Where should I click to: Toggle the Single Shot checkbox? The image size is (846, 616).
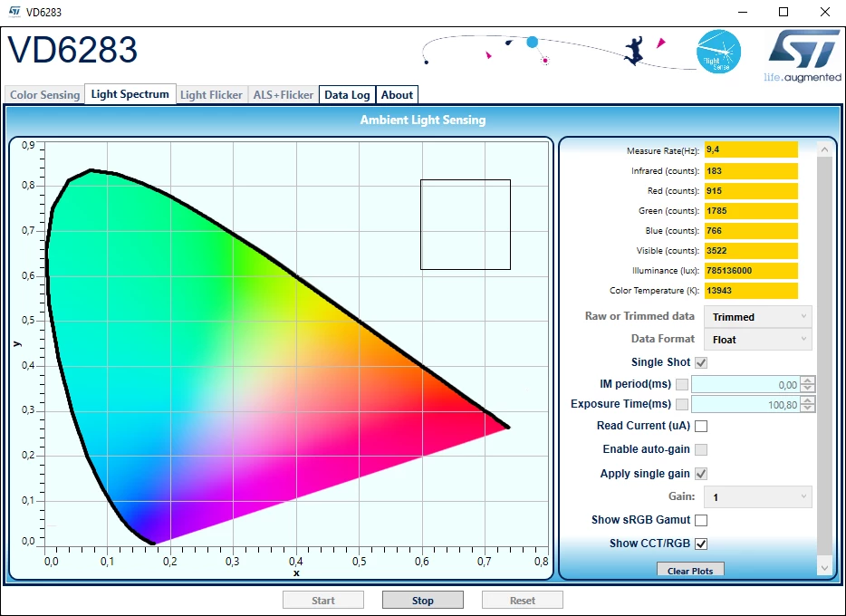click(701, 363)
